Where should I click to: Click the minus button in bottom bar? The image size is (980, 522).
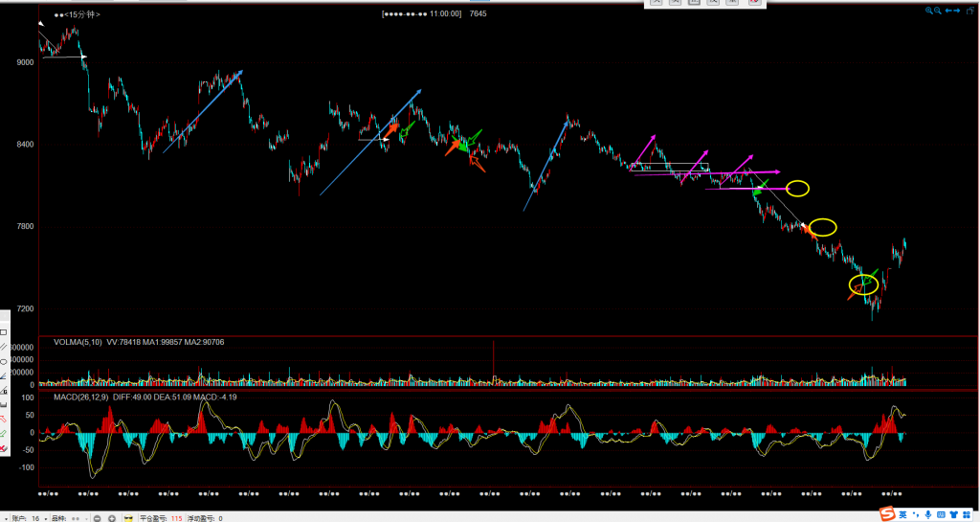pyautogui.click(x=97, y=518)
